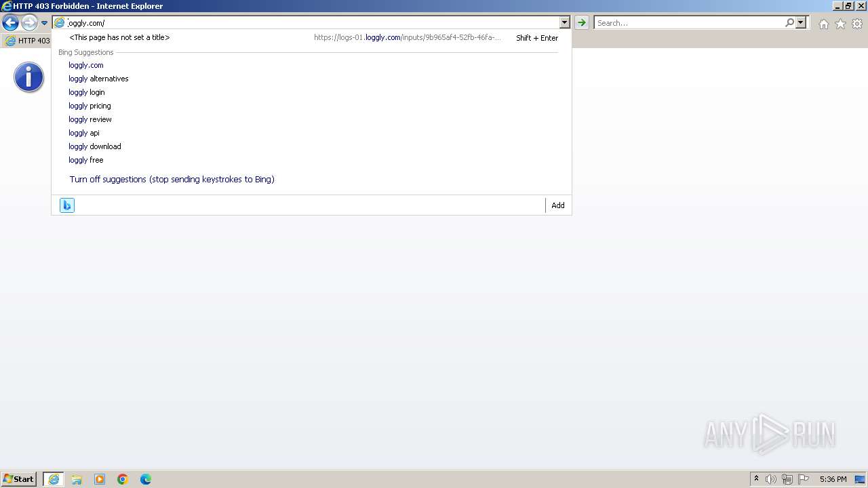Click inside the address bar URL field

click(312, 22)
